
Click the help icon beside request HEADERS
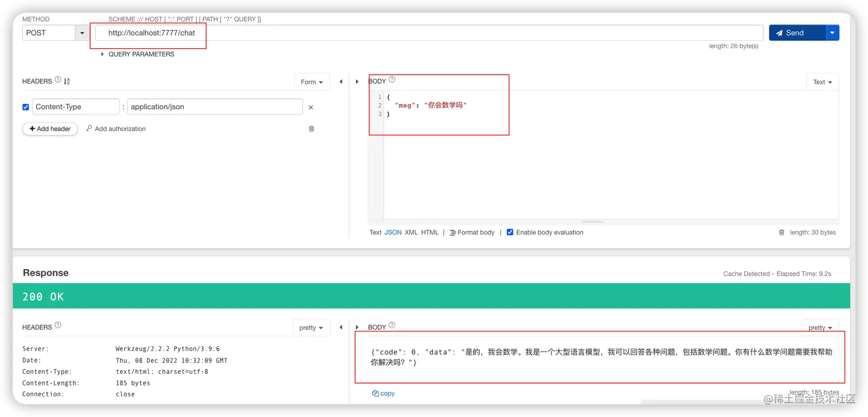pos(58,80)
